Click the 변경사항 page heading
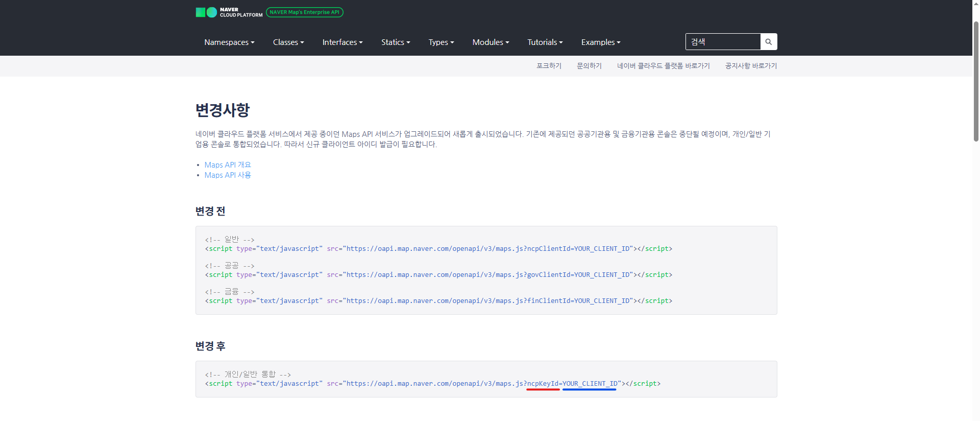 point(223,110)
